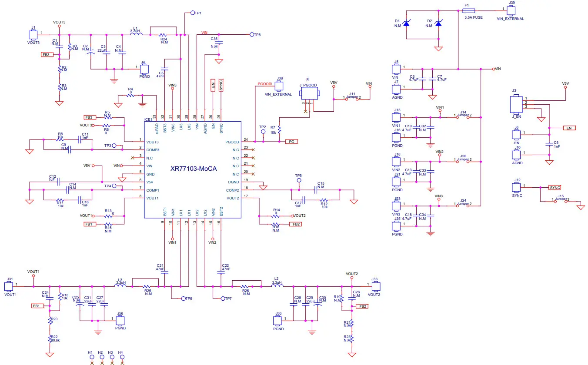Click the VIN_EXTERNAL label near J39
Image resolution: width=588 pixels, height=365 pixels.
[510, 18]
